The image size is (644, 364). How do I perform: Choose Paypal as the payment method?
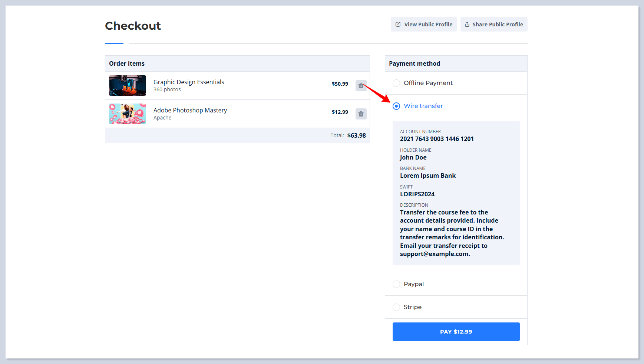click(396, 284)
